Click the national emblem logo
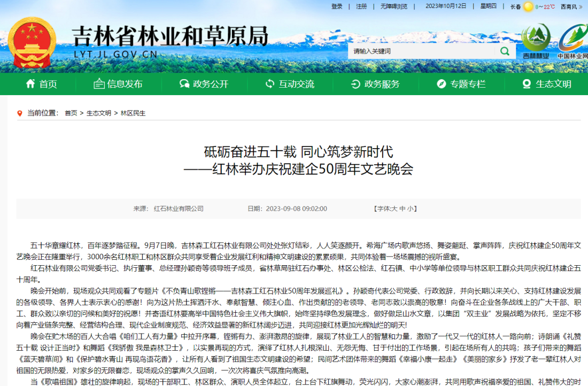Viewport: 588px width, 386px height. click(x=32, y=42)
